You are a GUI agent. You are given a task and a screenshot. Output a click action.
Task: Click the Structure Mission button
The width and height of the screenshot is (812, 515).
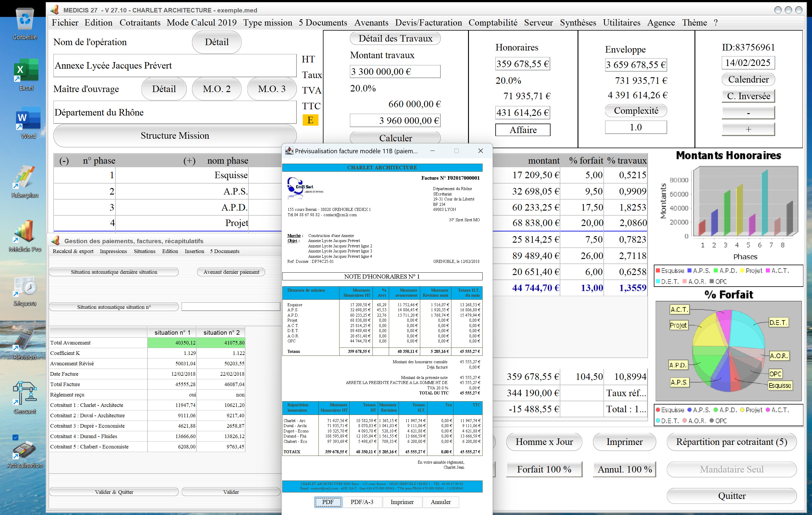(175, 136)
